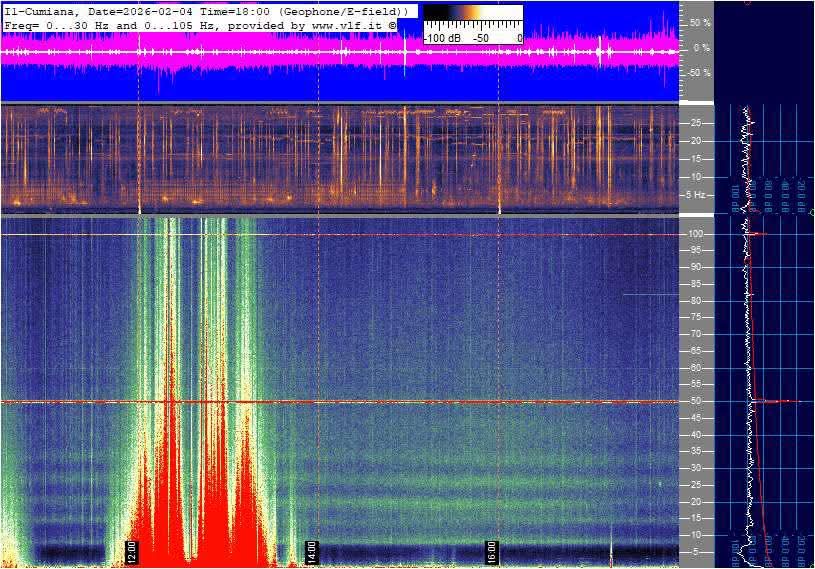Open the www.vlf.it link in header
This screenshot has height=569, width=815.
point(344,23)
